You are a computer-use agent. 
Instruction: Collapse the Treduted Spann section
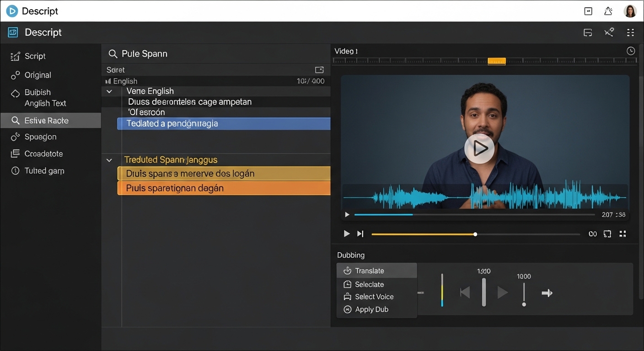[109, 160]
